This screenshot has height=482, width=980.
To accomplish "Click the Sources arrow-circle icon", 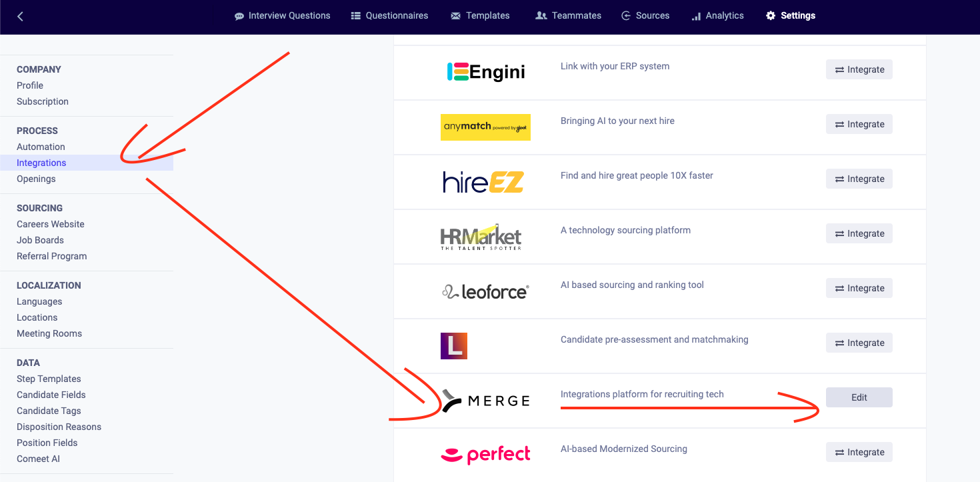I will pyautogui.click(x=626, y=16).
